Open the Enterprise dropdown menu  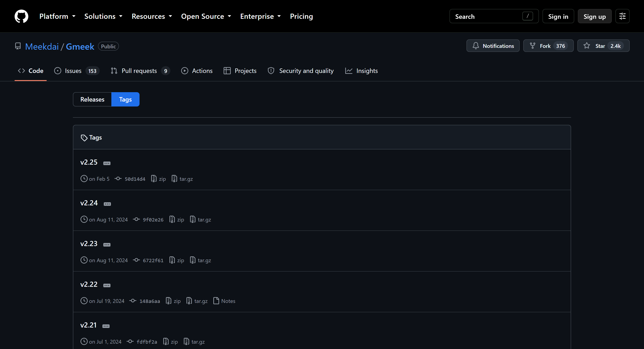[x=261, y=16]
